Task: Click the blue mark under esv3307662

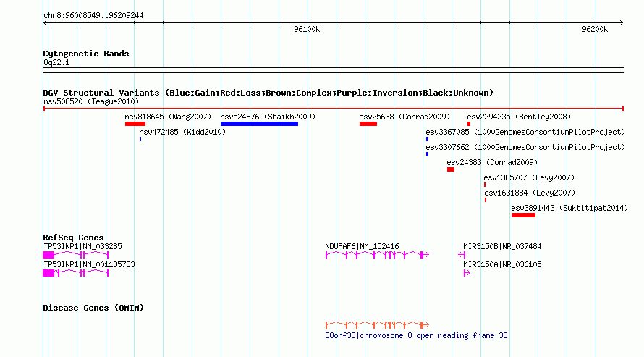Action: pyautogui.click(x=427, y=154)
